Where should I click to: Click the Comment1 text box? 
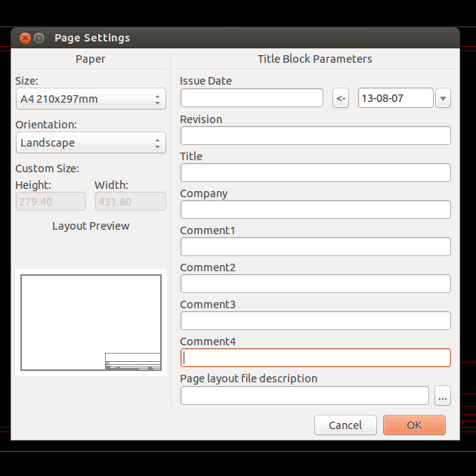315,246
